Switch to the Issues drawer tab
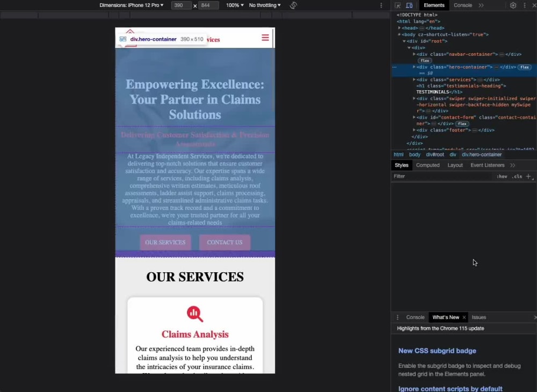This screenshot has height=392, width=537. click(x=479, y=317)
